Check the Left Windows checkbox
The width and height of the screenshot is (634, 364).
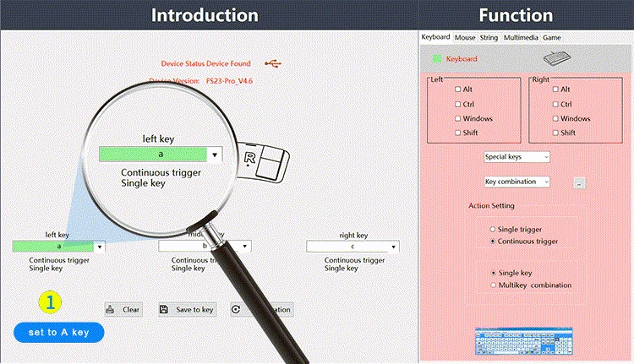tap(457, 119)
